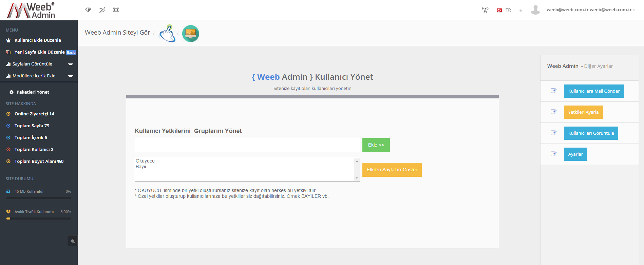Image resolution: width=644 pixels, height=265 pixels.
Task: Click the hand pointer icon in breadcrumb
Action: (167, 33)
